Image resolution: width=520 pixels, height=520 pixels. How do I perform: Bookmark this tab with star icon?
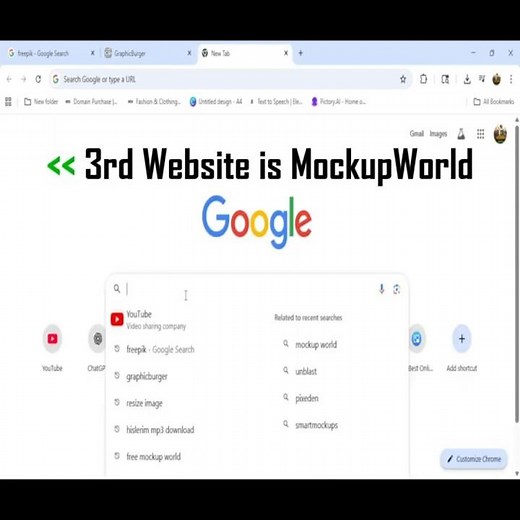(x=403, y=79)
